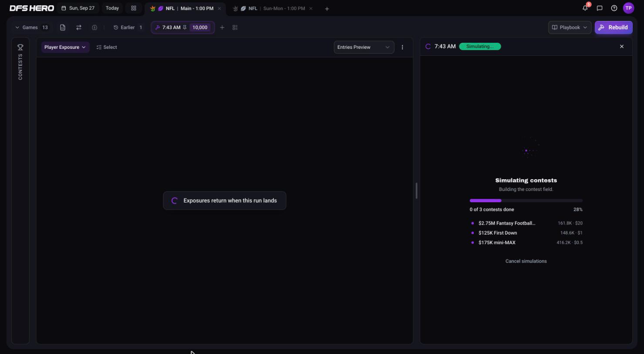Open the Entries Preview combo box
The height and width of the screenshot is (354, 644).
364,47
